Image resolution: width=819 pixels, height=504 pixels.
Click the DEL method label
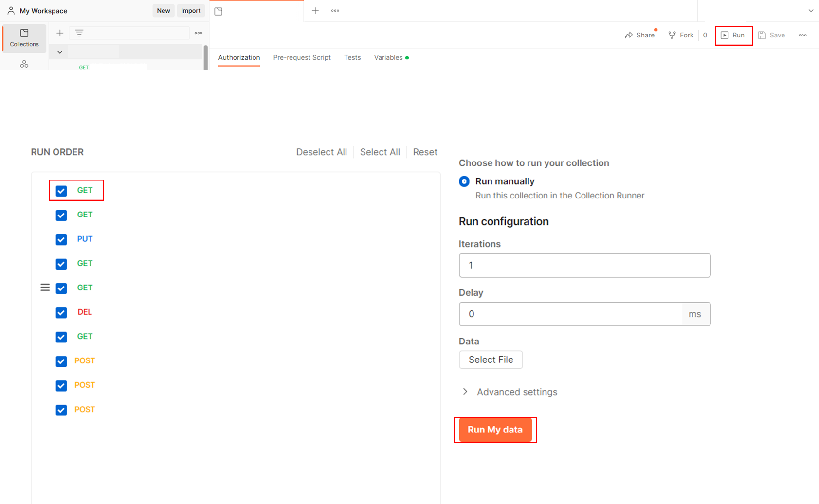[x=85, y=312]
